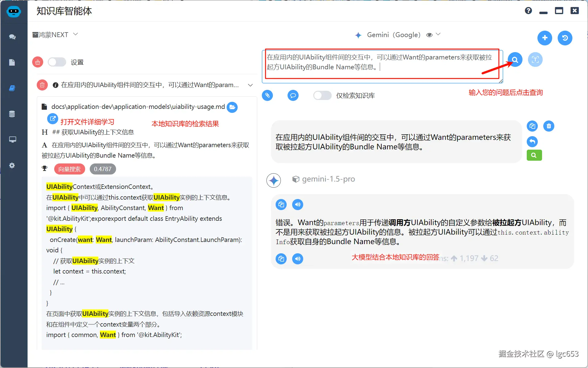Screen dimensions: 588x368
Task: Click the red clear basket button beside 设置
Action: 38,62
